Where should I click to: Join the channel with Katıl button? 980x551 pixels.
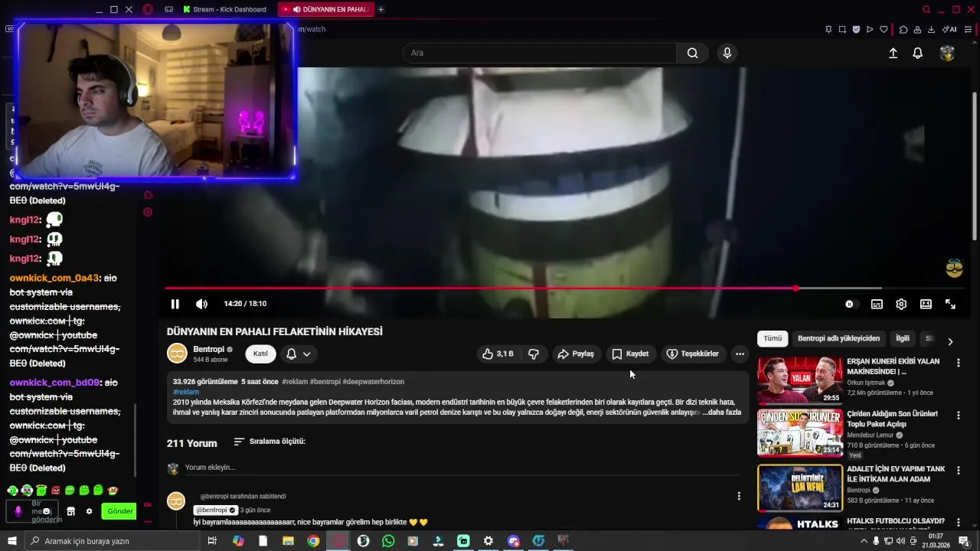(260, 354)
